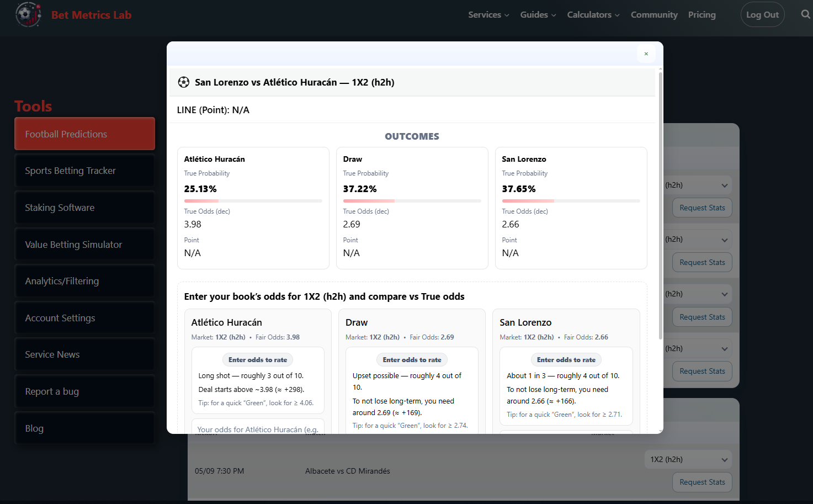Click San Lorenzo probability bar
This screenshot has height=504, width=813.
click(571, 201)
